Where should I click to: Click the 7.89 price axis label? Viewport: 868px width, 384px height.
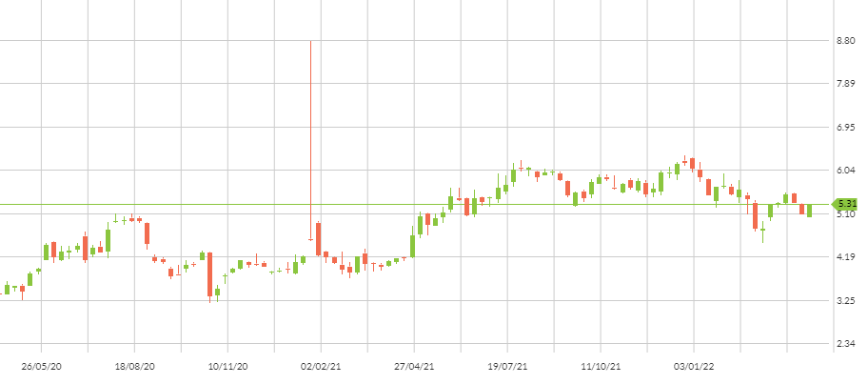(844, 84)
